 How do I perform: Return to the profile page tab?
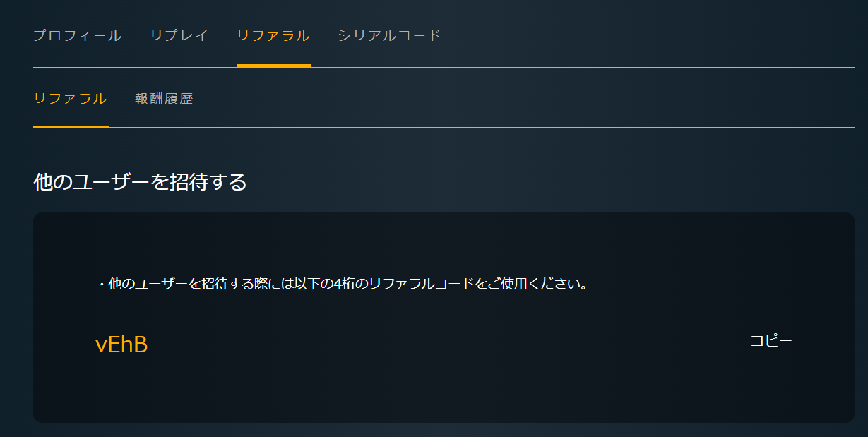tap(77, 35)
